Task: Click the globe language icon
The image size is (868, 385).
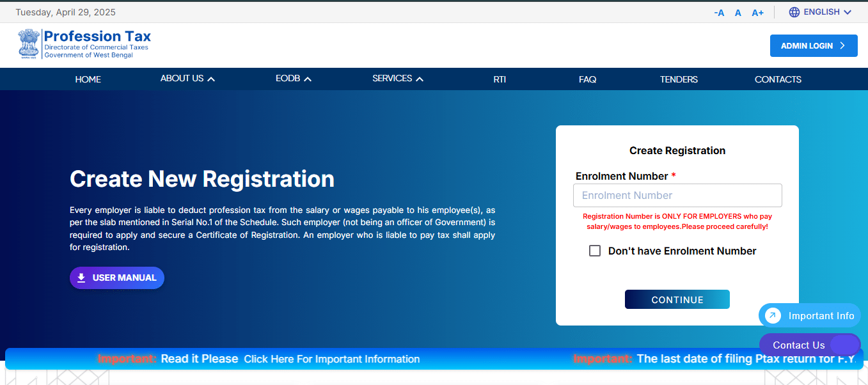Action: pos(794,12)
